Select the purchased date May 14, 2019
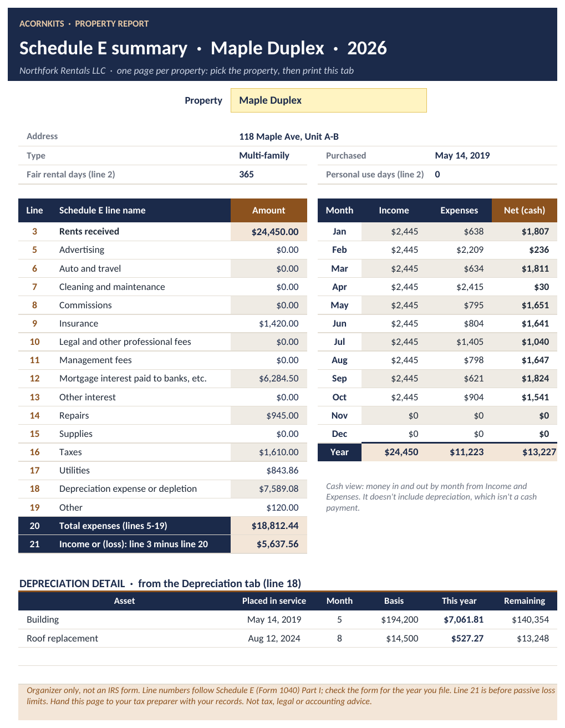565x728 pixels. pos(462,155)
